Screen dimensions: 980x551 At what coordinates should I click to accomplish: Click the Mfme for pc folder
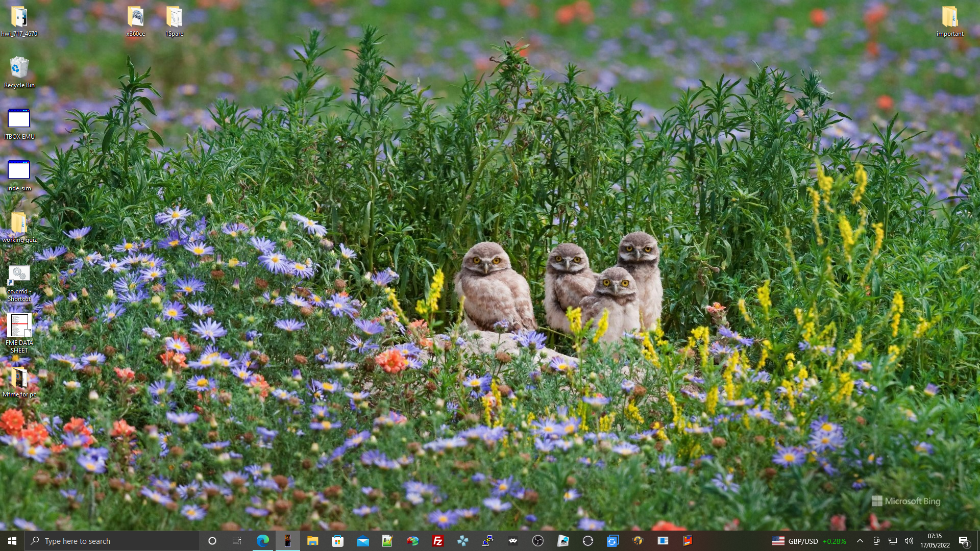(x=19, y=382)
